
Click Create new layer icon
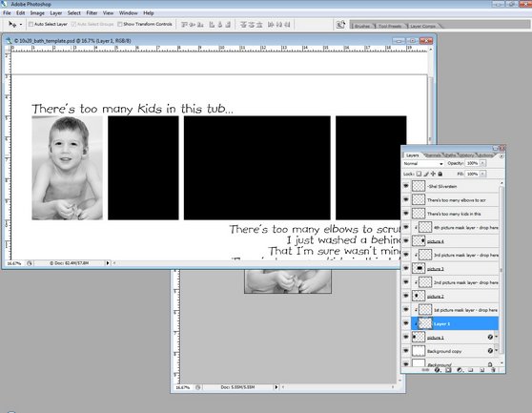(481, 370)
